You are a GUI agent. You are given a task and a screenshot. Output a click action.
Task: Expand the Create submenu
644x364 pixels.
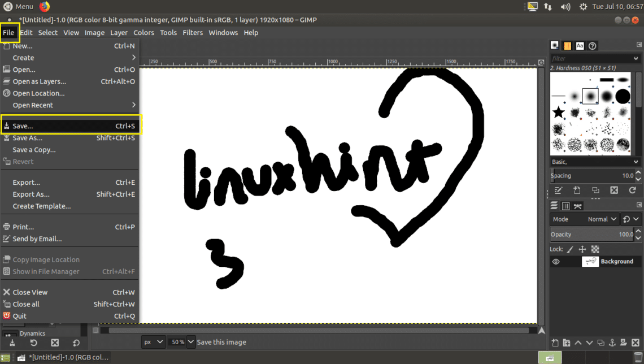[x=70, y=58]
